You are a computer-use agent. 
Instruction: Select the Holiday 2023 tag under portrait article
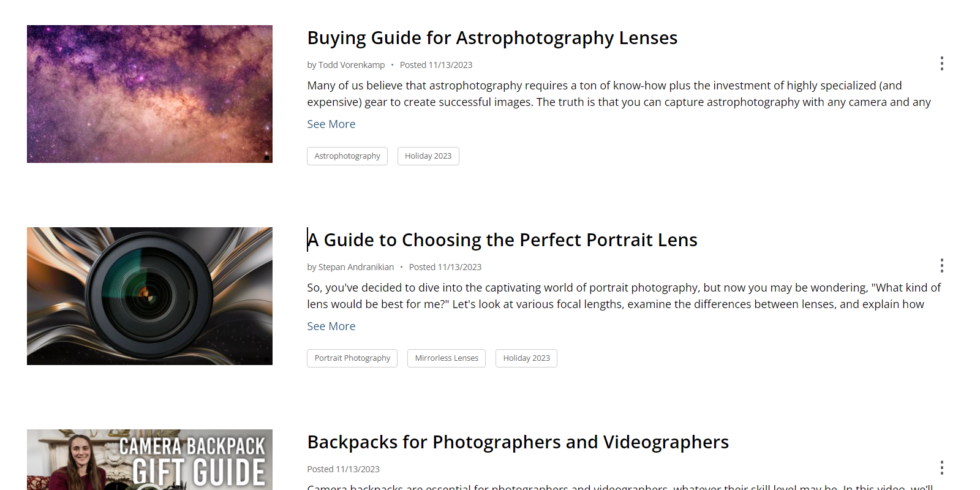coord(526,358)
